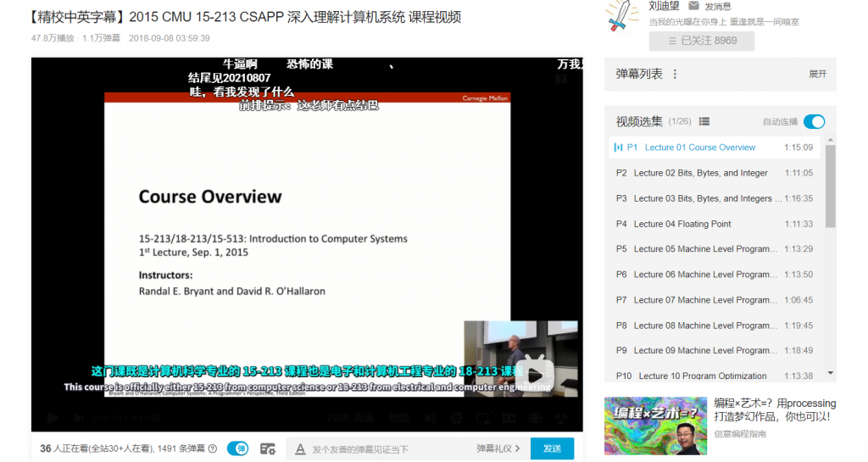Open danmaku settings icon beside toggle

pyautogui.click(x=267, y=448)
